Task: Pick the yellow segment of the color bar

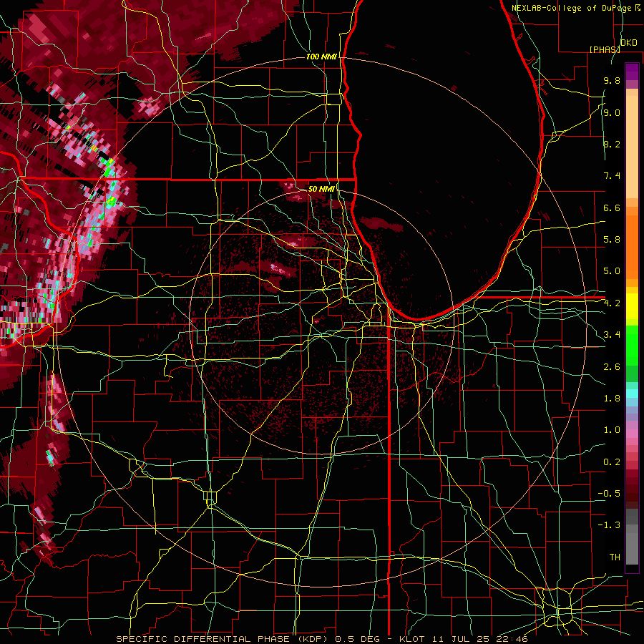Action: tap(632, 306)
